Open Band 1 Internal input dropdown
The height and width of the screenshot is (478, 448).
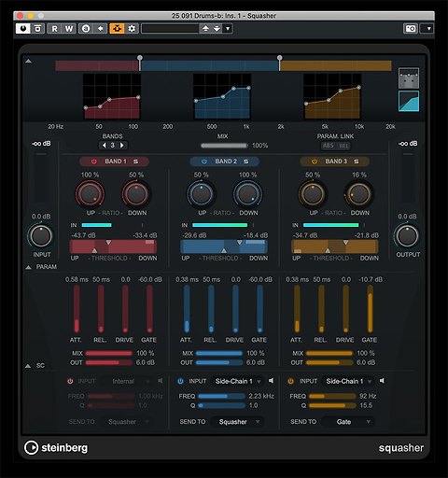point(128,381)
